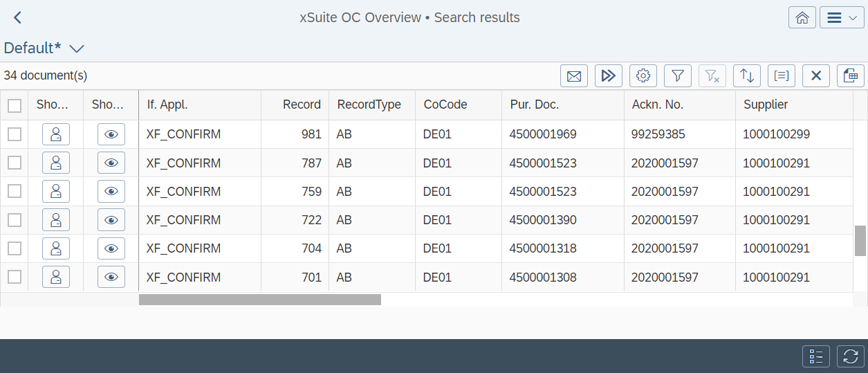The width and height of the screenshot is (868, 373).
Task: Open the hamburger menu dropdown
Action: [x=842, y=18]
